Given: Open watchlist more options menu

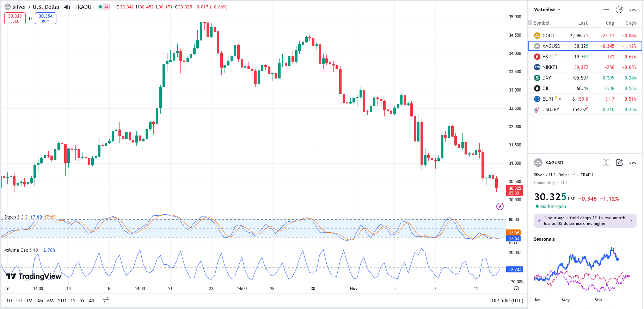Looking at the screenshot, I should coord(633,10).
